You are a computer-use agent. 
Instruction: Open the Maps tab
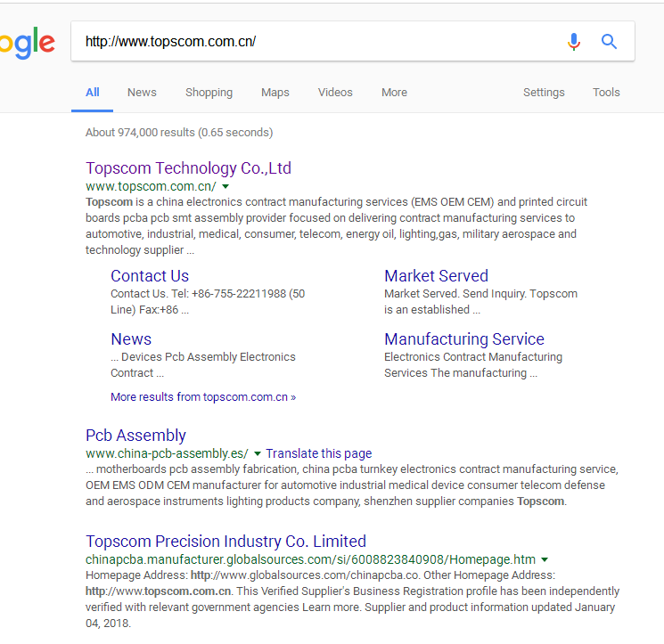tap(275, 93)
